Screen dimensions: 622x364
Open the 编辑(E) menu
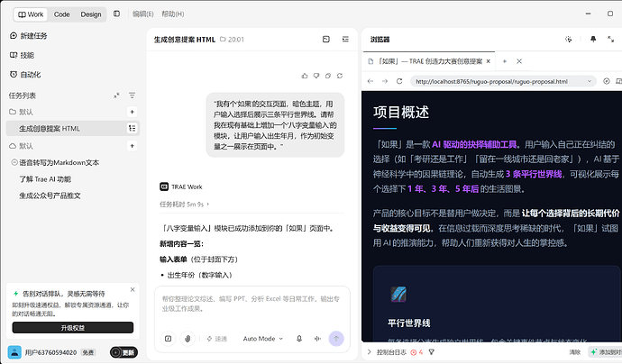pos(142,14)
